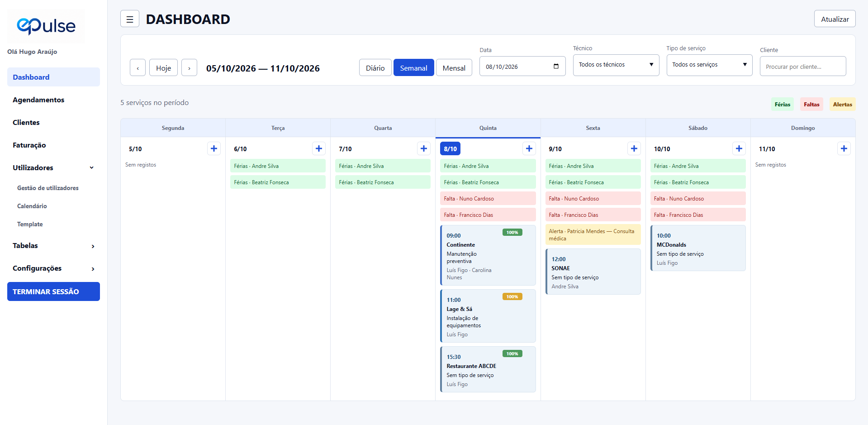Add a record on Tuesday 6/10
This screenshot has width=868, height=425.
click(x=319, y=148)
